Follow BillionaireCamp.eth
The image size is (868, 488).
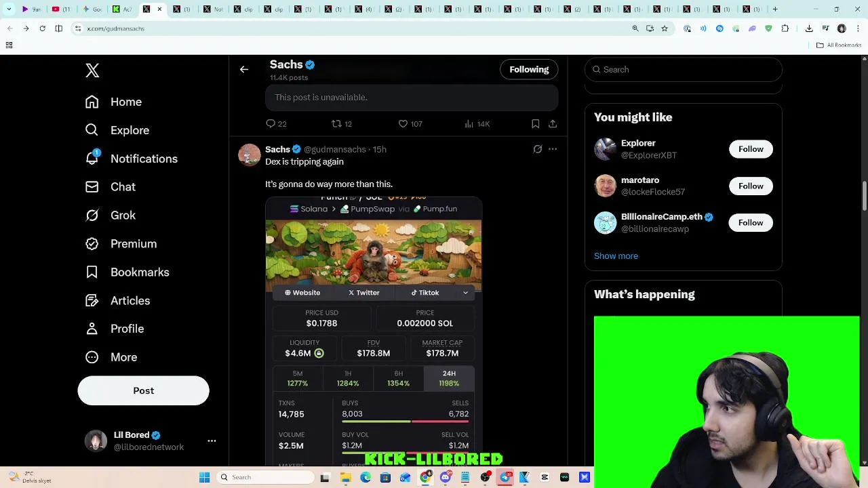(751, 222)
